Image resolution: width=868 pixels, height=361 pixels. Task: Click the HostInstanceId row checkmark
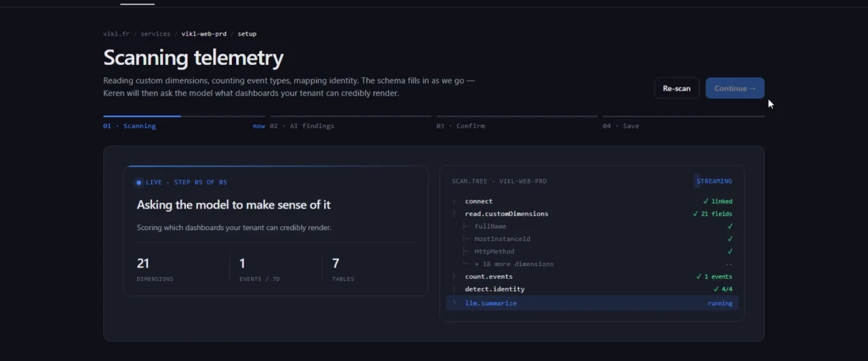730,239
